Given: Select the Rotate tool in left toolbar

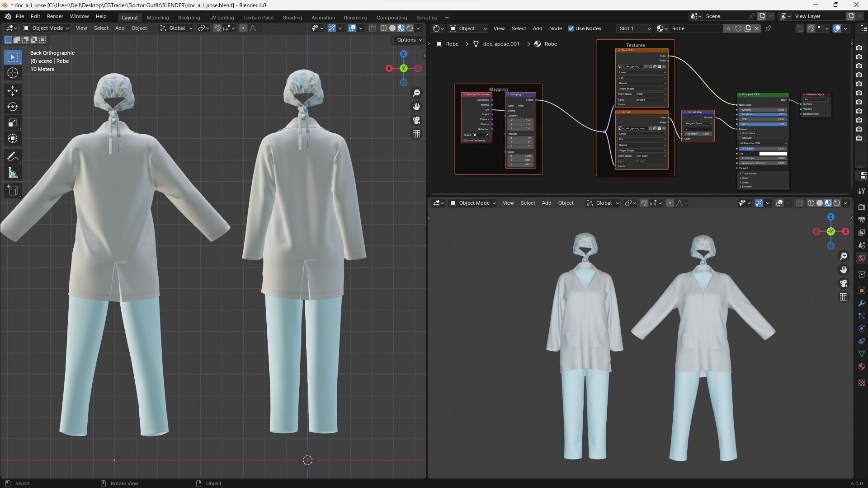Looking at the screenshot, I should click(x=13, y=107).
